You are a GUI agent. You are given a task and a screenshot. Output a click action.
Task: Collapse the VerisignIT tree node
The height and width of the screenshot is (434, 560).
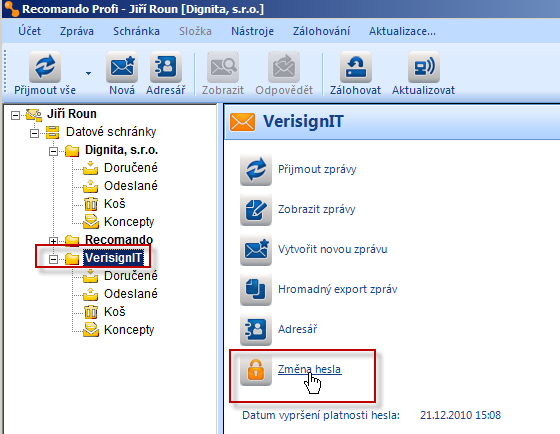click(53, 259)
